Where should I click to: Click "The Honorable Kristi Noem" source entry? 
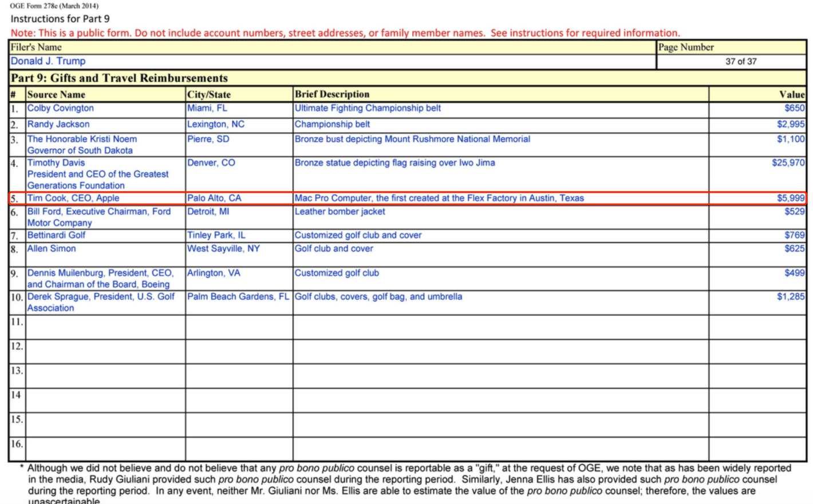coord(82,145)
